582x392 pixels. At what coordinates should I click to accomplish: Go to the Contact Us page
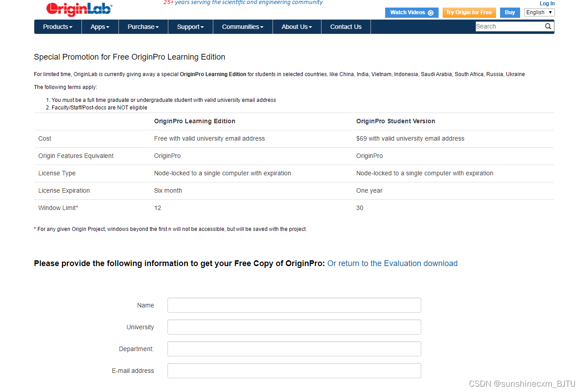click(346, 27)
